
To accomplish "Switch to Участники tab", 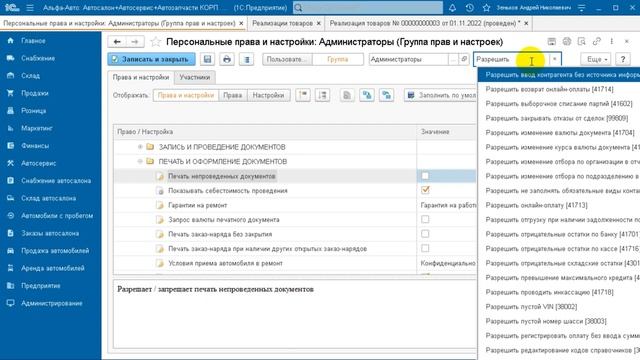I will point(195,77).
